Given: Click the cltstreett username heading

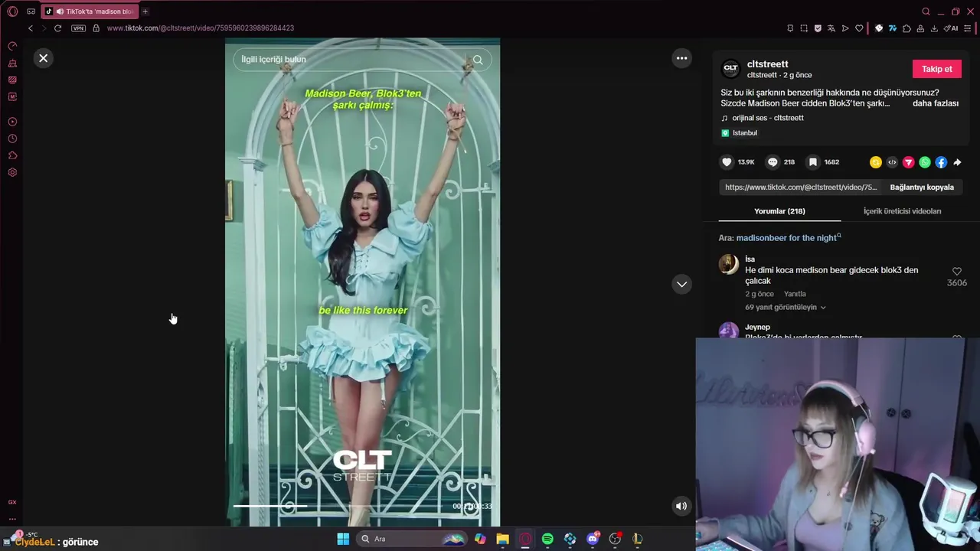Looking at the screenshot, I should coord(767,64).
